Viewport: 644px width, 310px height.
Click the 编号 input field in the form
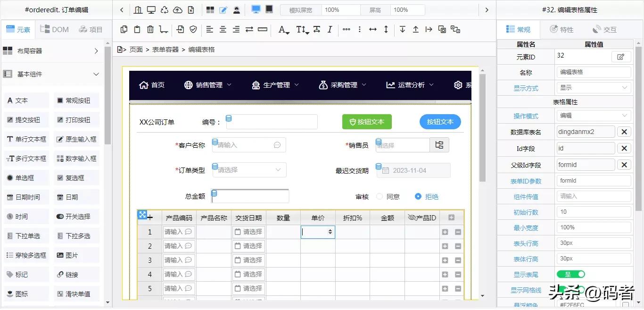click(272, 122)
